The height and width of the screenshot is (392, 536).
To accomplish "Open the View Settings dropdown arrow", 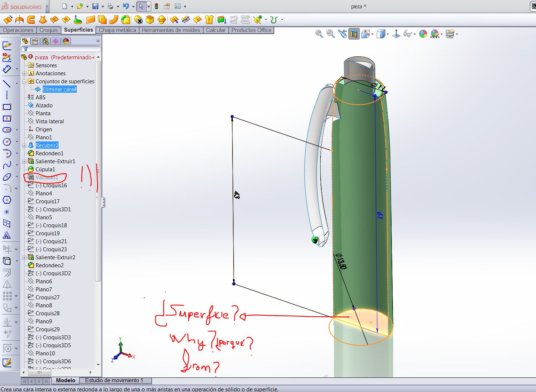I will 457,34.
